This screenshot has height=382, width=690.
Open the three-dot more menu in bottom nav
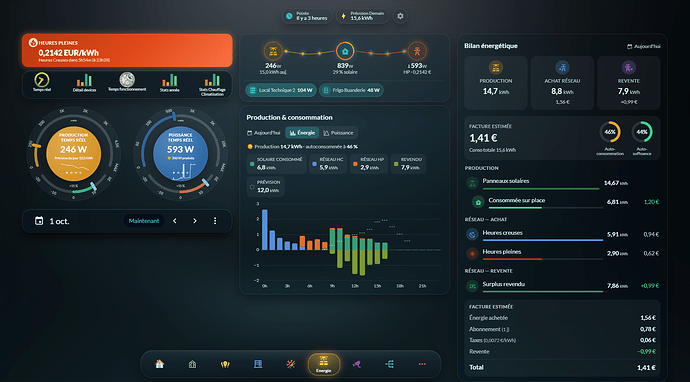(422, 364)
